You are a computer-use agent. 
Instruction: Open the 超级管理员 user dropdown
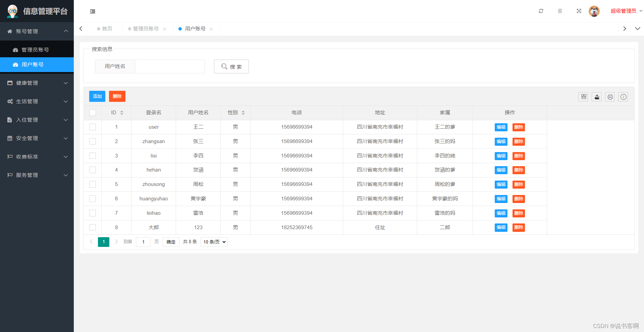tap(626, 11)
